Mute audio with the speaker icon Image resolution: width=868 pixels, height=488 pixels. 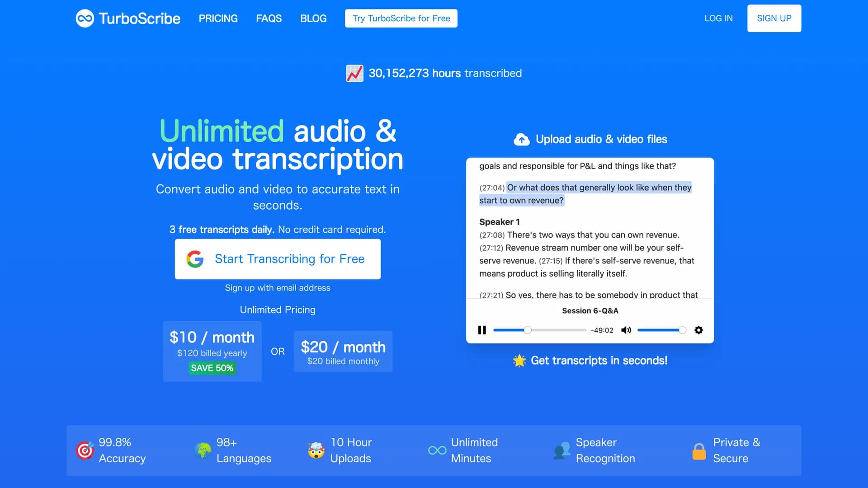point(626,330)
